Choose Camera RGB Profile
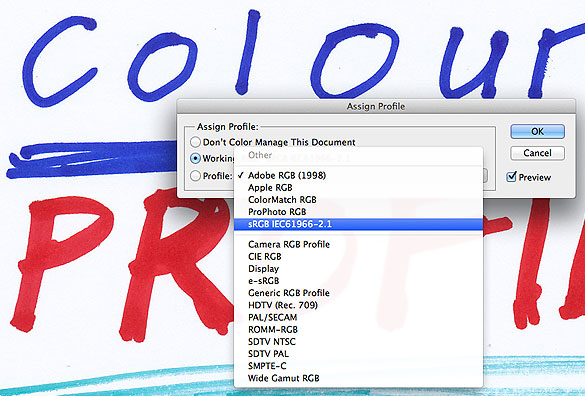The image size is (585, 396). [x=358, y=244]
